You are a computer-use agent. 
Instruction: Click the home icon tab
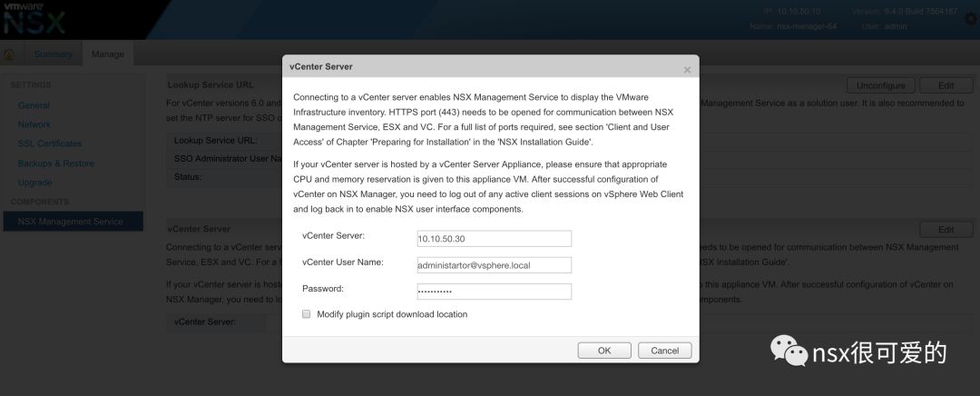(9, 54)
